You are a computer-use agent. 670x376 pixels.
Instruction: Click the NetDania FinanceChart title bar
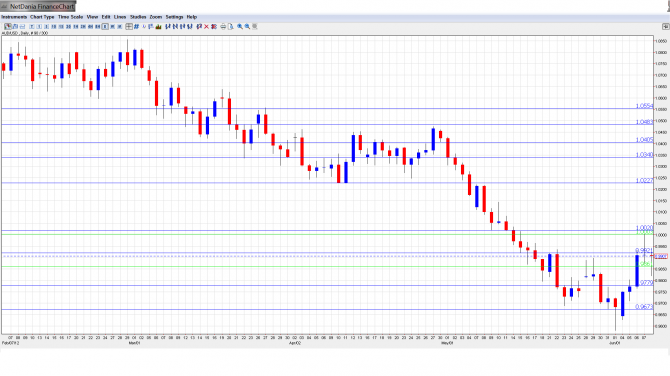pos(38,6)
